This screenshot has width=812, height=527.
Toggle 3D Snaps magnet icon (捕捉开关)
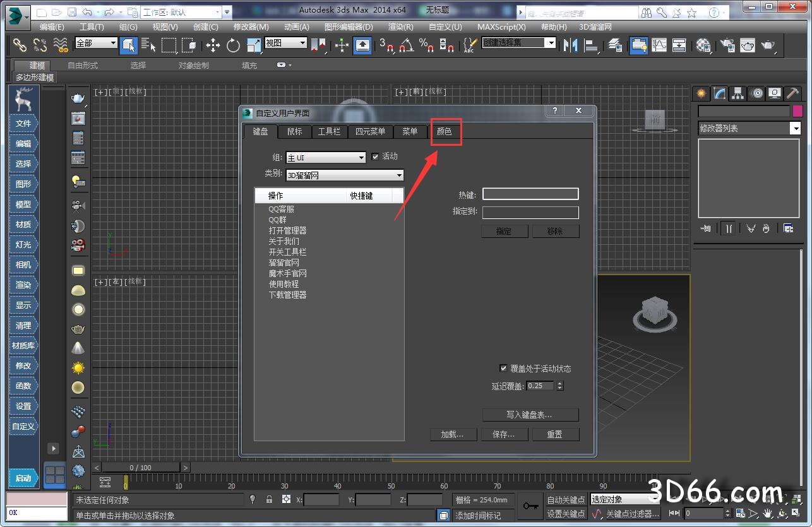click(386, 45)
